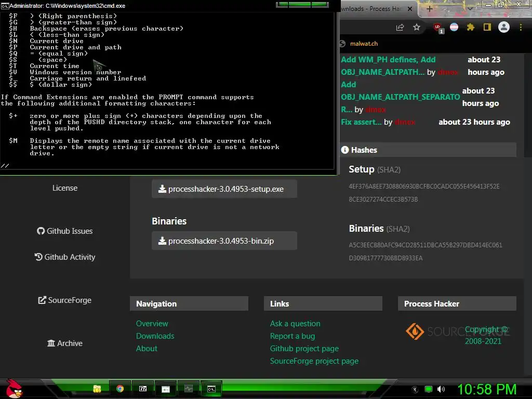Open the Run dialog taskbar icon
532x399 pixels.
pyautogui.click(x=166, y=389)
